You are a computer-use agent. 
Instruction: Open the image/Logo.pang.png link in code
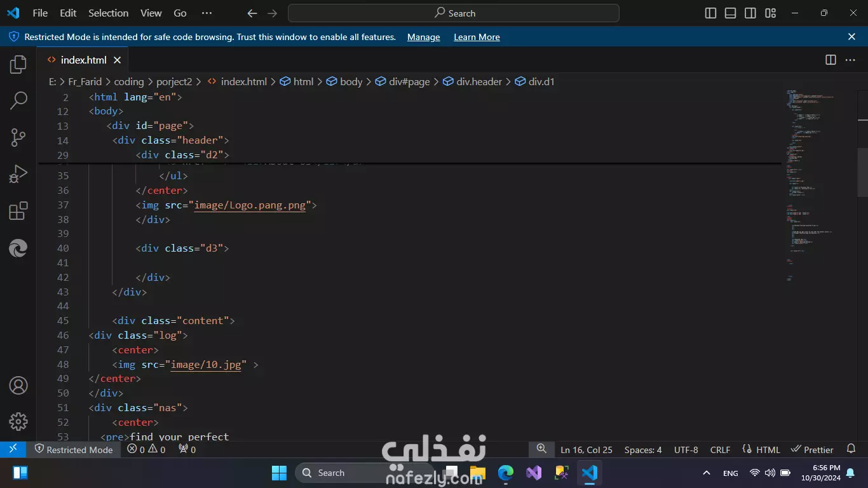pos(250,205)
